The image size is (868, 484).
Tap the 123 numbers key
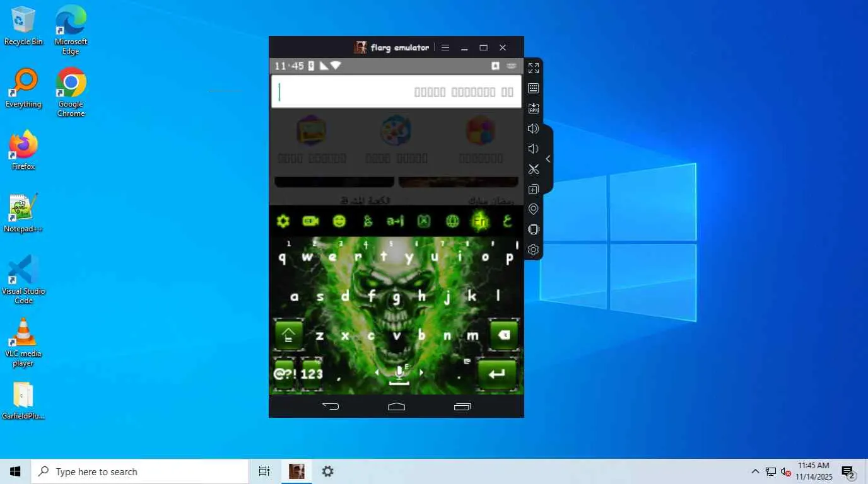tap(312, 374)
